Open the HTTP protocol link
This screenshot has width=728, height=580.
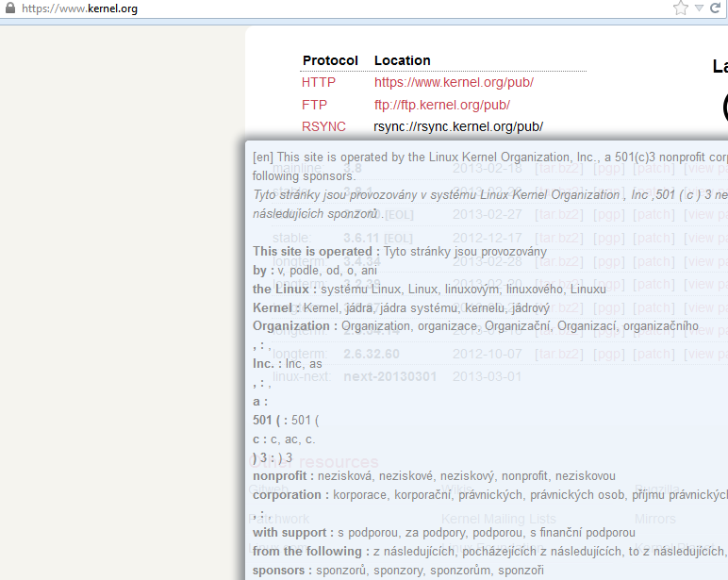[319, 82]
